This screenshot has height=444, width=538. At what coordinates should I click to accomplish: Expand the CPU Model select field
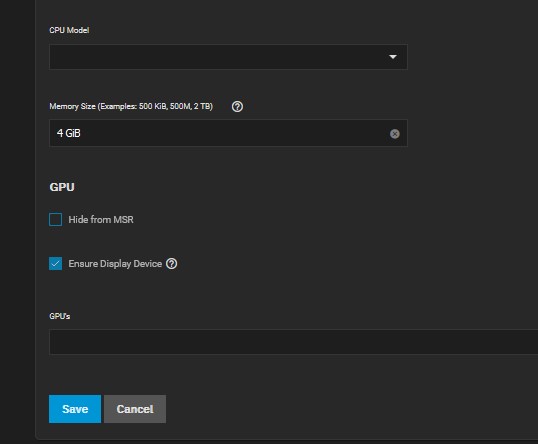point(228,57)
